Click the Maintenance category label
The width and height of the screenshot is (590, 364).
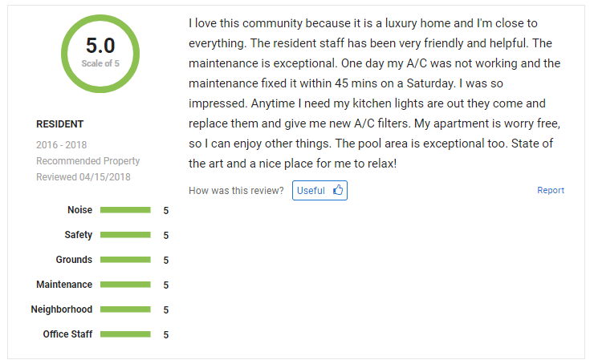pos(64,285)
